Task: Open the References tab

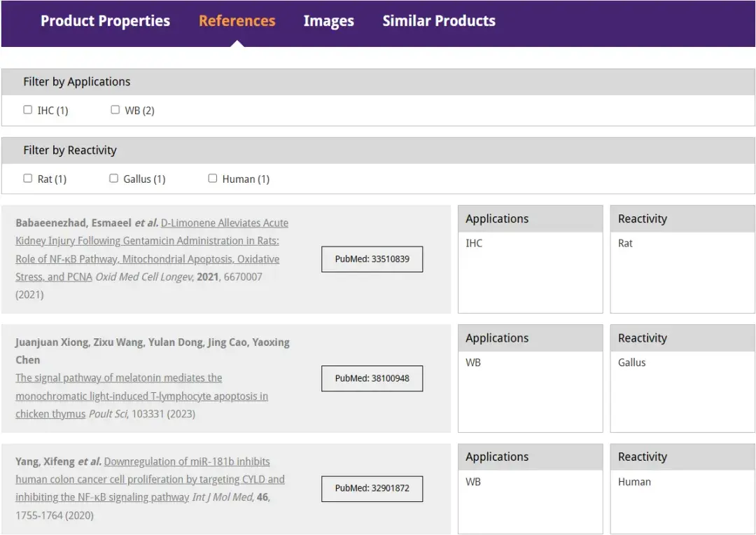Action: [x=237, y=21]
